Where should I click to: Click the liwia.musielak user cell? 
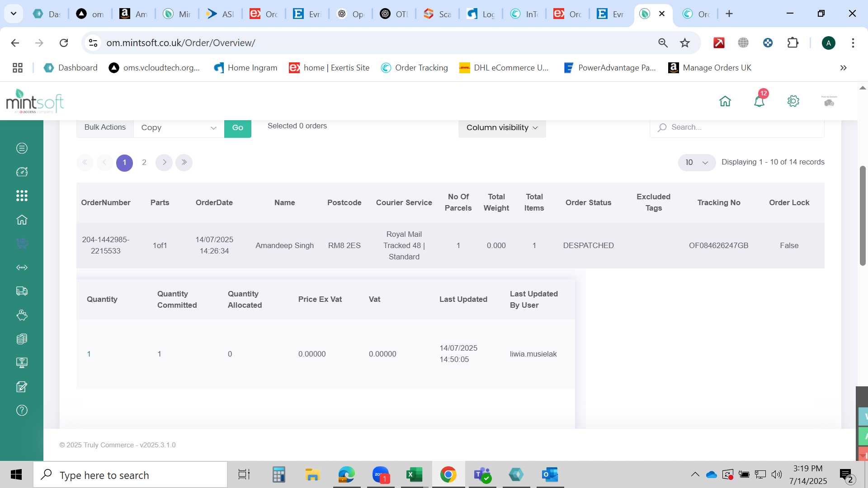click(x=533, y=354)
